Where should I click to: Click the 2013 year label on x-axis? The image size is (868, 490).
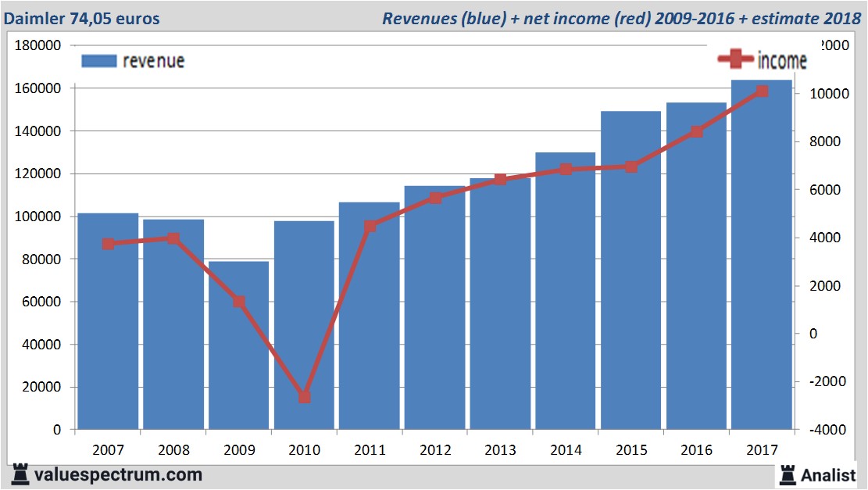coord(500,449)
